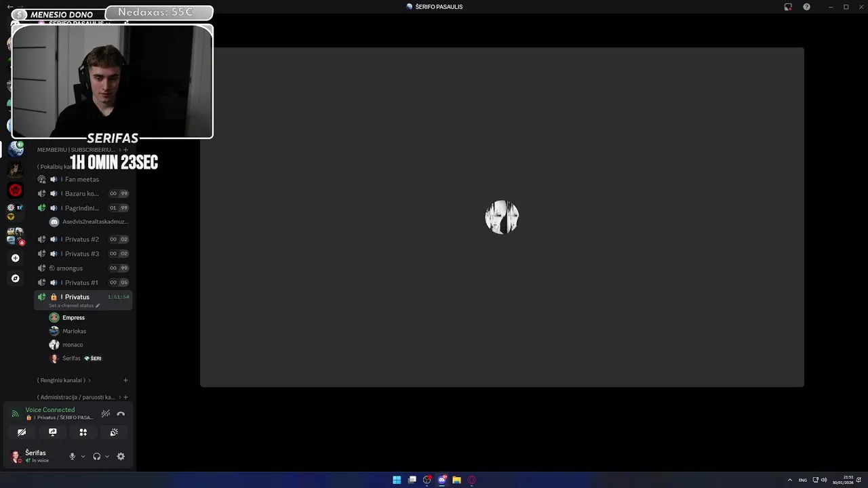Open Task View on taskbar
This screenshot has width=868, height=488.
pos(412,480)
